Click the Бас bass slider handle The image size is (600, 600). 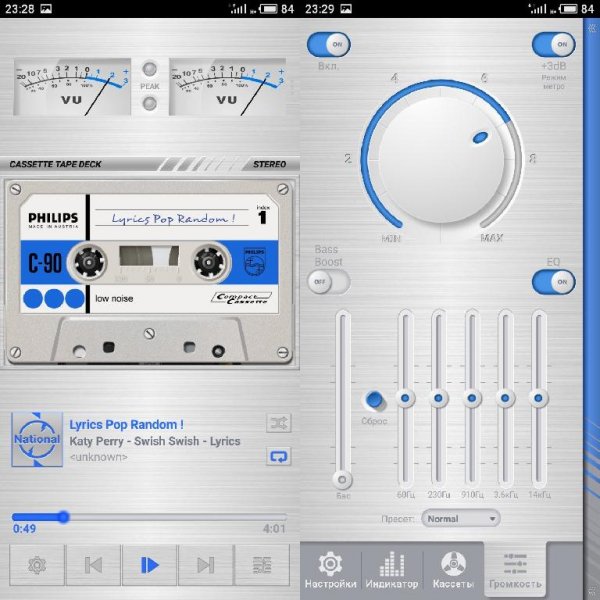coord(342,479)
